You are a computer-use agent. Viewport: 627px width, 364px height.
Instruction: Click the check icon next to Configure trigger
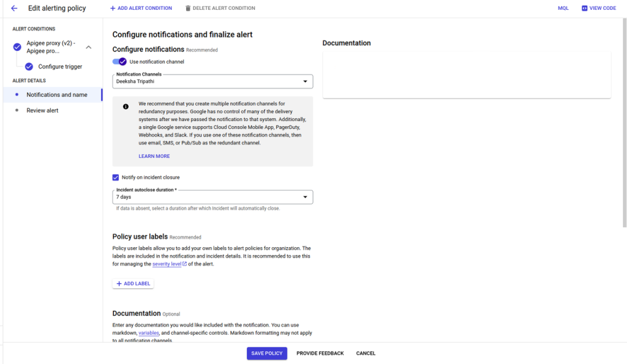(x=29, y=67)
